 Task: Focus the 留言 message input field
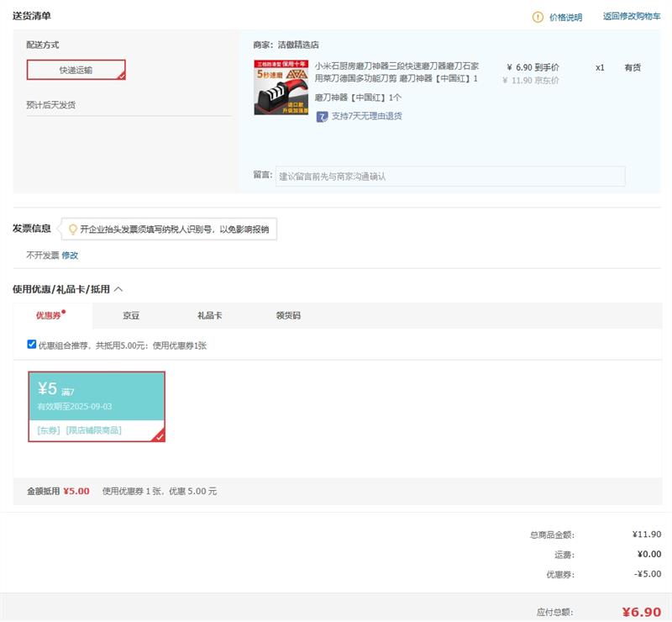[450, 177]
